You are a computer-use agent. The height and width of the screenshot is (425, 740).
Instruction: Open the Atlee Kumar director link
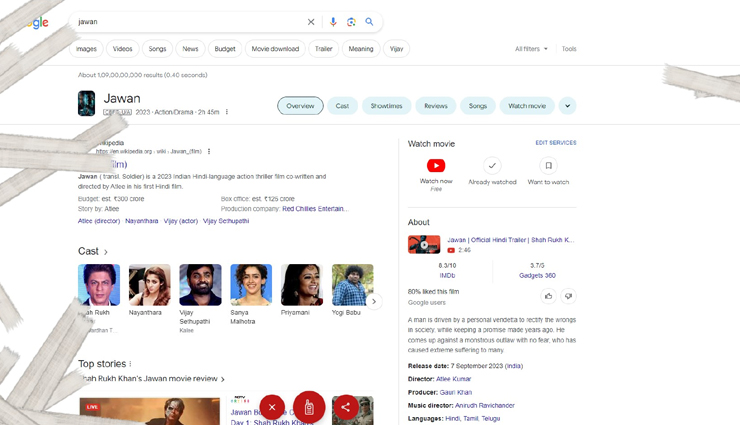(454, 379)
